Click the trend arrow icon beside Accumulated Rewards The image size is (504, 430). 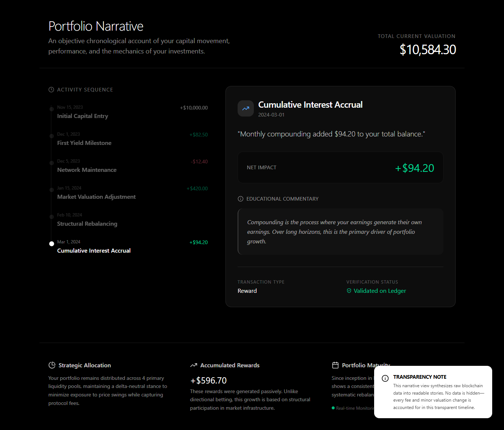coord(194,365)
